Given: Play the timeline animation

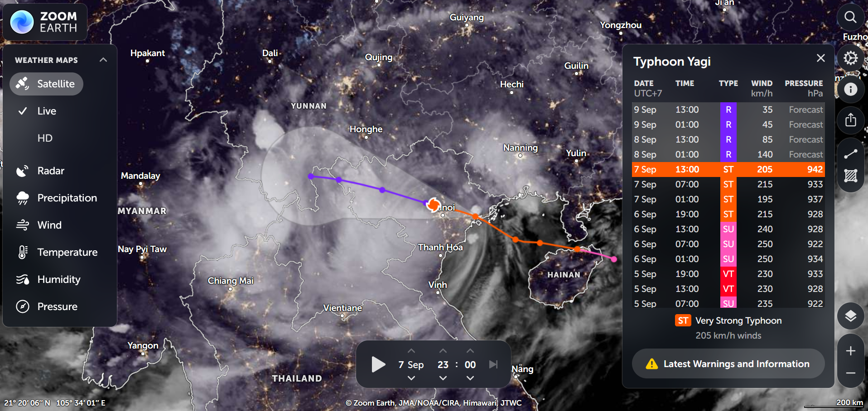Looking at the screenshot, I should point(378,364).
